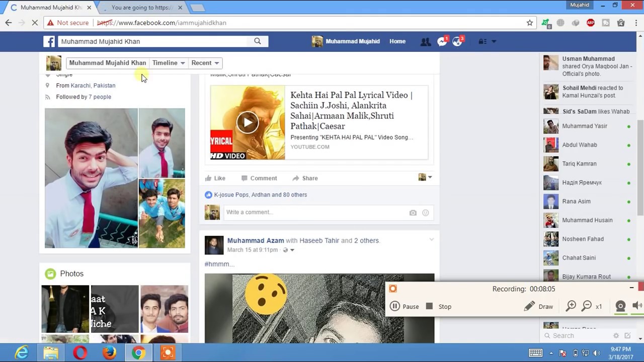644x362 pixels.
Task: Open Muhammad Mujahid profile link in header
Action: point(346,41)
